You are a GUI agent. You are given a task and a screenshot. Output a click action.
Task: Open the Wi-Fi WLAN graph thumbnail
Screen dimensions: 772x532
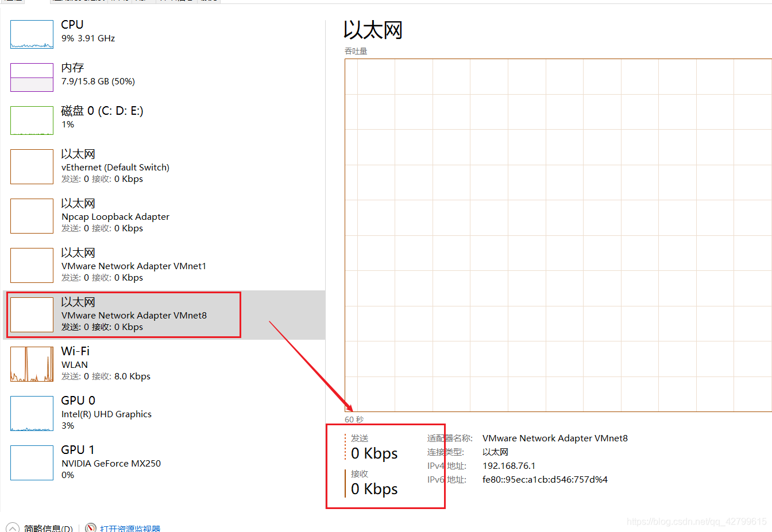(x=32, y=364)
